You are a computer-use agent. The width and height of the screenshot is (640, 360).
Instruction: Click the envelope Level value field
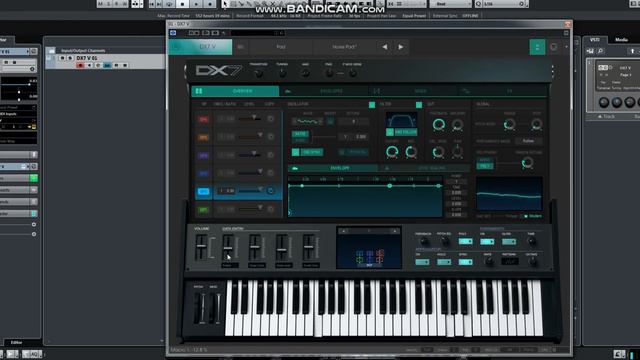(456, 203)
